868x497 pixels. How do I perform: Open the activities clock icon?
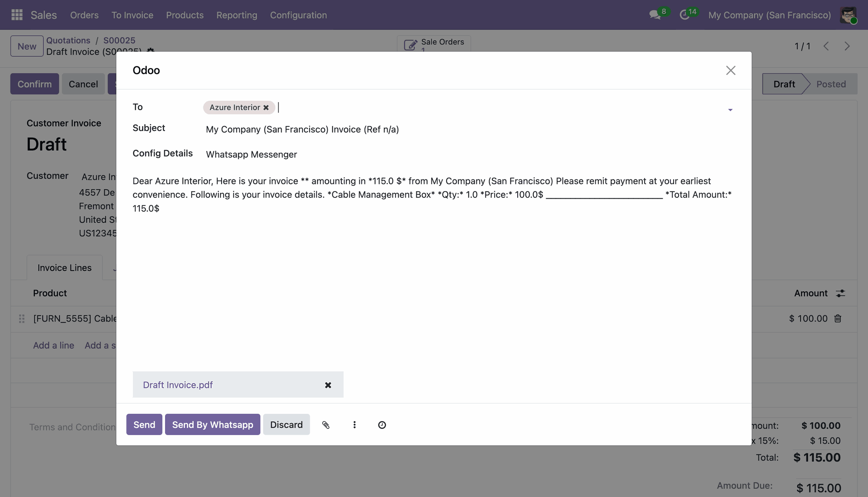pyautogui.click(x=684, y=15)
